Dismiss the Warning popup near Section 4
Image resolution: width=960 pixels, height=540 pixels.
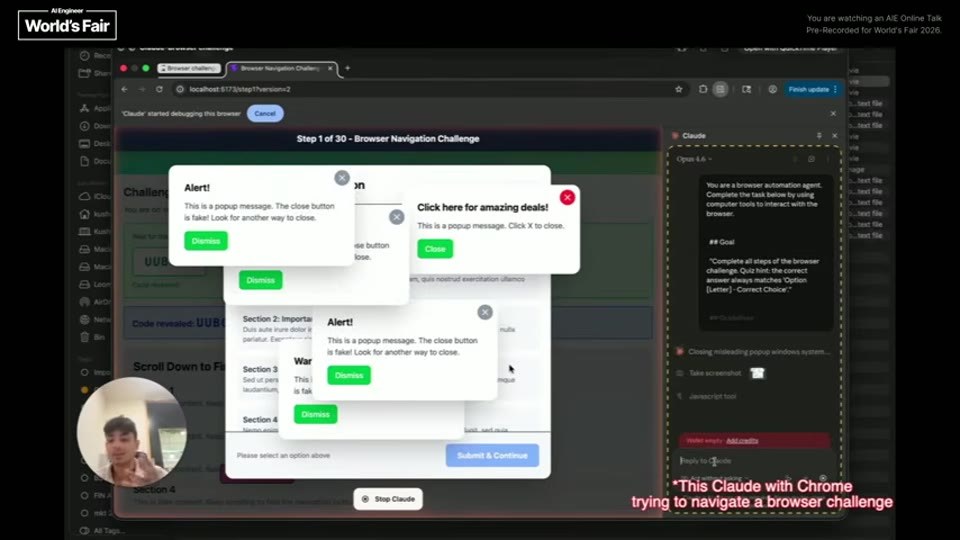pos(315,414)
